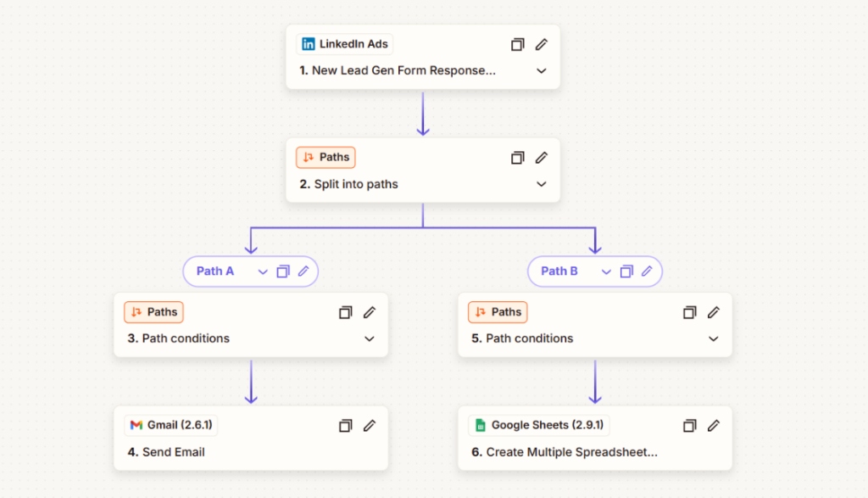
Task: Click the copy icon on Google Sheets step
Action: pos(690,425)
